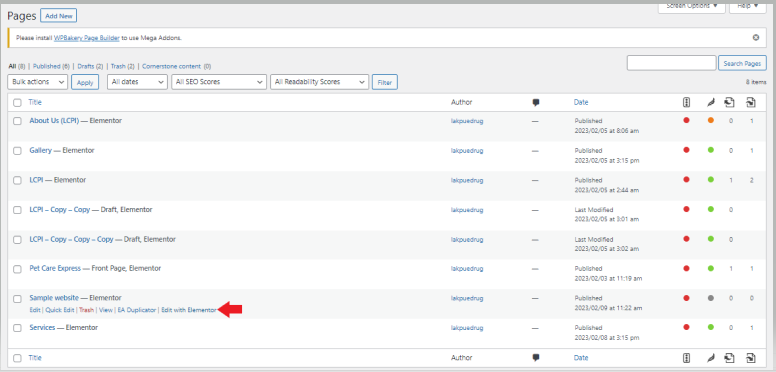776x372 pixels.
Task: Expand the Help panel
Action: tap(748, 6)
